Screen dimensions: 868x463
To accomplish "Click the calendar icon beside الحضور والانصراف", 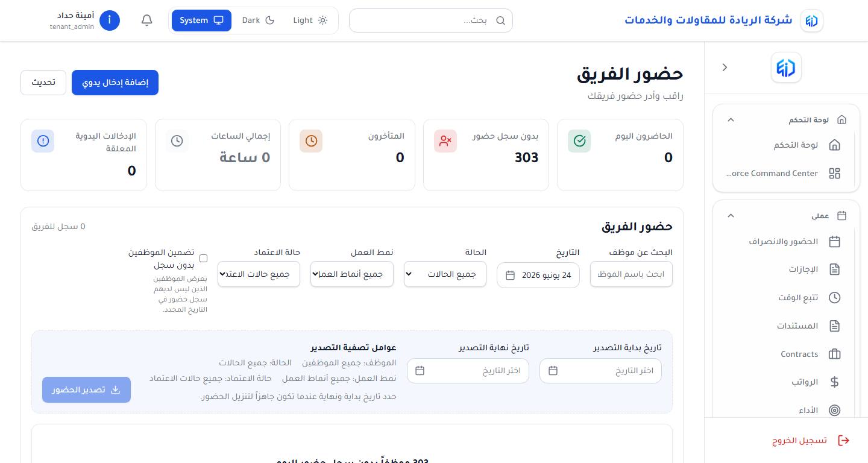I will pos(835,242).
